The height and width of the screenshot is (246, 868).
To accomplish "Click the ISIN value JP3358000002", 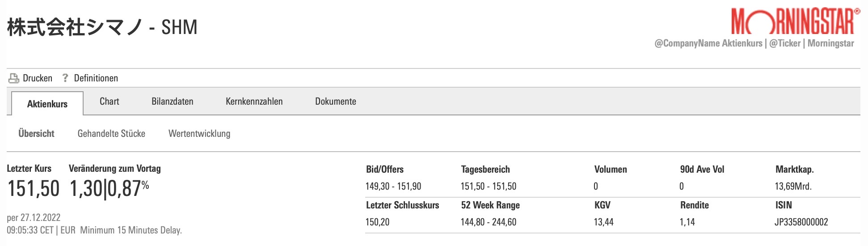I will [801, 222].
